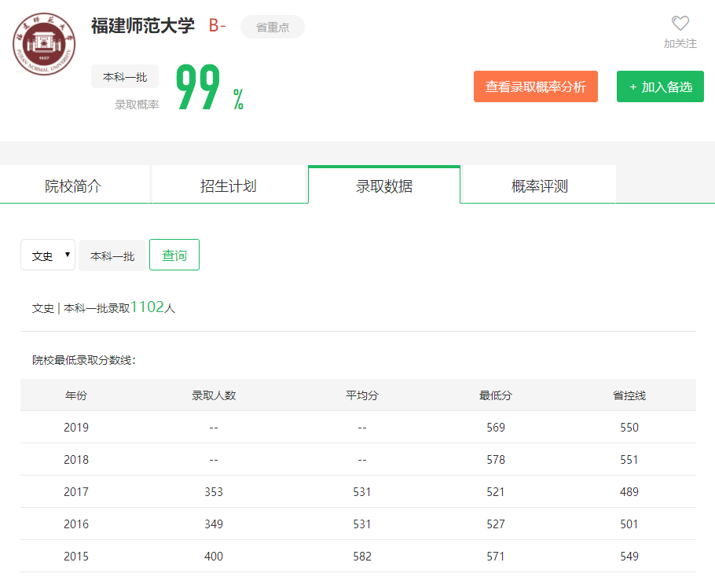Switch to the 院校简介 tab
Image resolution: width=715 pixels, height=588 pixels.
tap(75, 185)
